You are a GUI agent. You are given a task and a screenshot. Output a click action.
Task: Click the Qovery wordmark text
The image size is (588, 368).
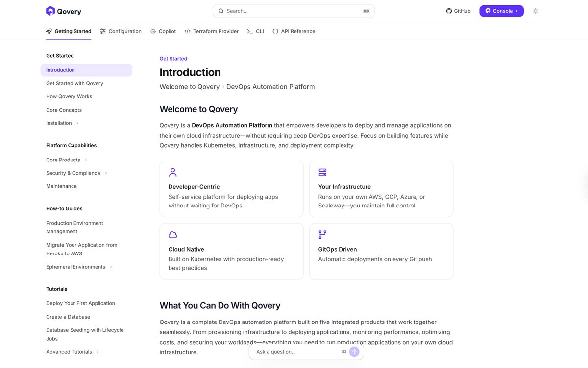(69, 11)
